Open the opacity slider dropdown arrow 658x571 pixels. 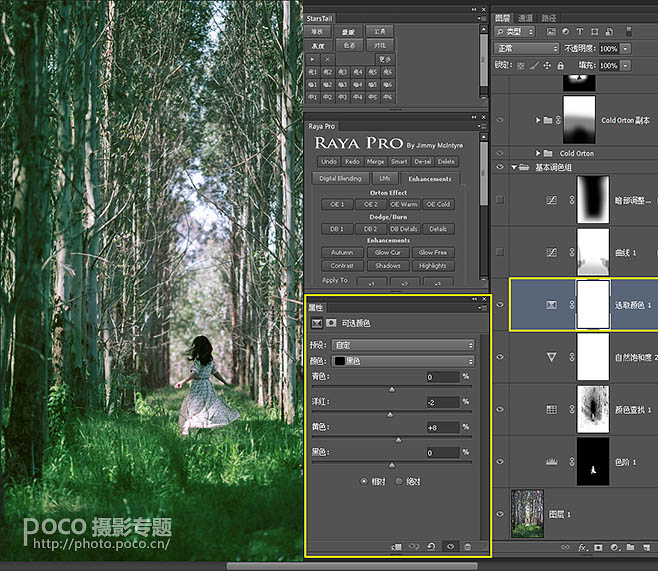(626, 49)
